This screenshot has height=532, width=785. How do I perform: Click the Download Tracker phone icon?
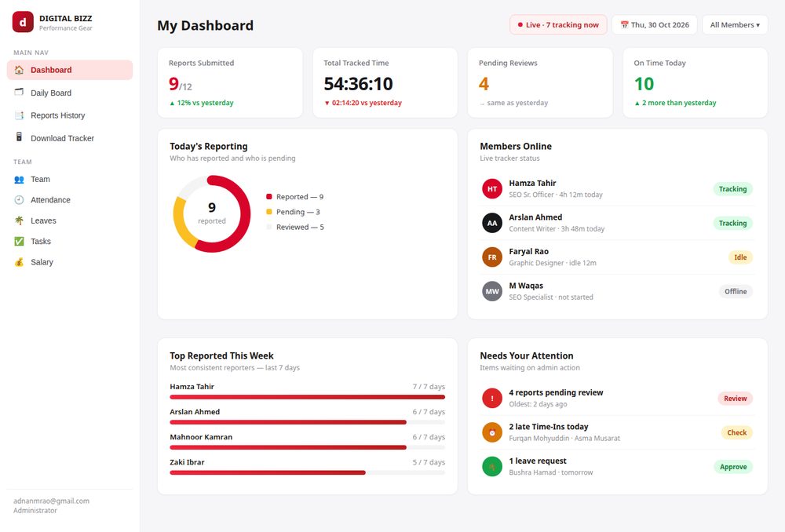19,137
